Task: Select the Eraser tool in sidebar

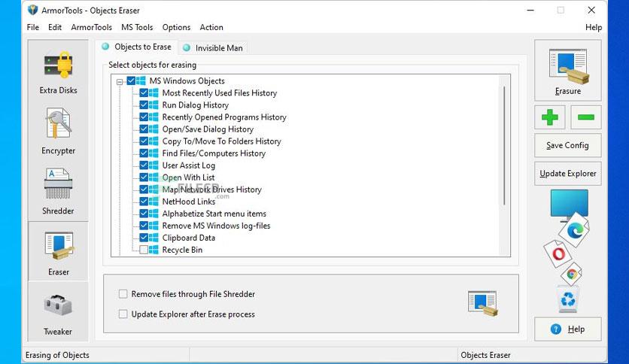Action: 58,252
